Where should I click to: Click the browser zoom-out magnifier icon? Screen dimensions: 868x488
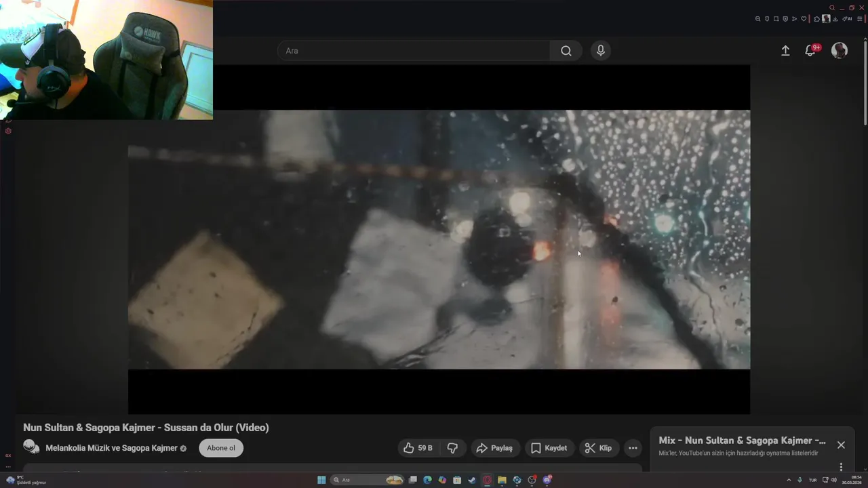click(757, 19)
